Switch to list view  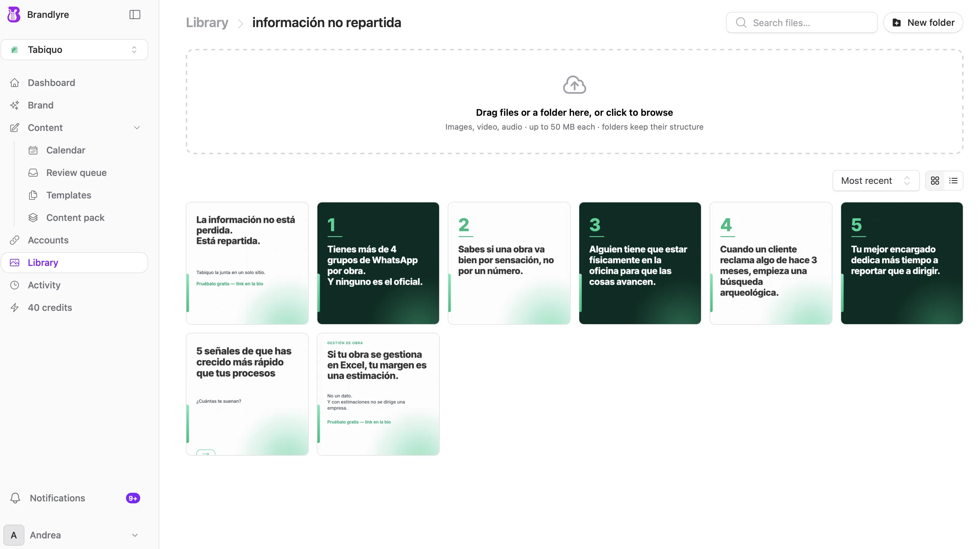coord(953,180)
